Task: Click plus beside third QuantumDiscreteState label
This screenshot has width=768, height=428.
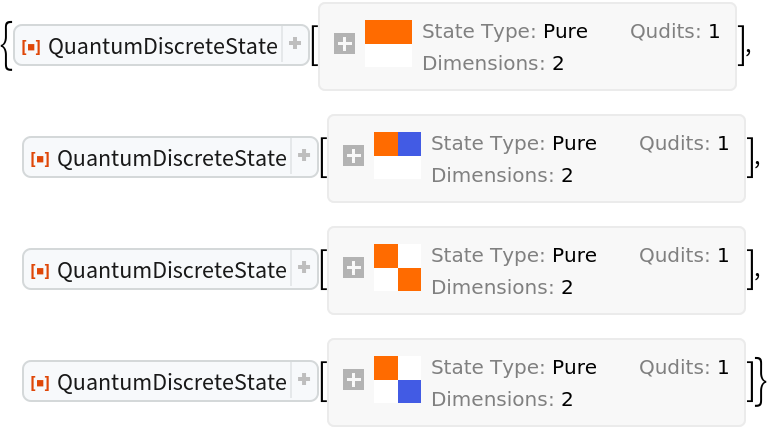Action: (x=304, y=268)
